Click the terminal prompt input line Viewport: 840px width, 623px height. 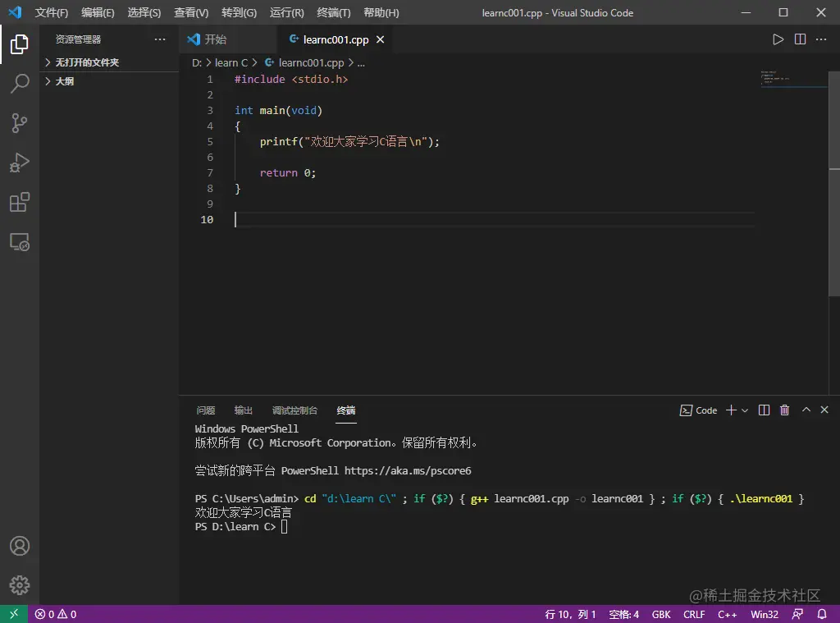241,526
